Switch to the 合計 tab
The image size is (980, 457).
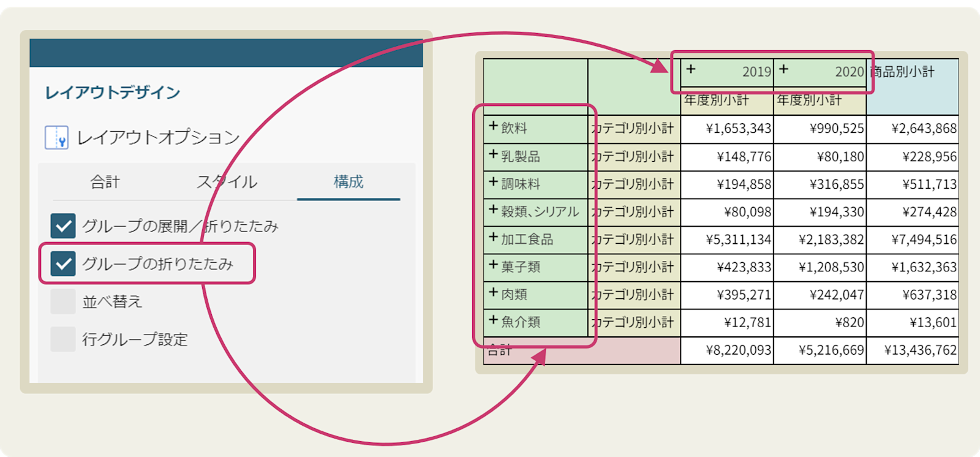click(x=105, y=182)
